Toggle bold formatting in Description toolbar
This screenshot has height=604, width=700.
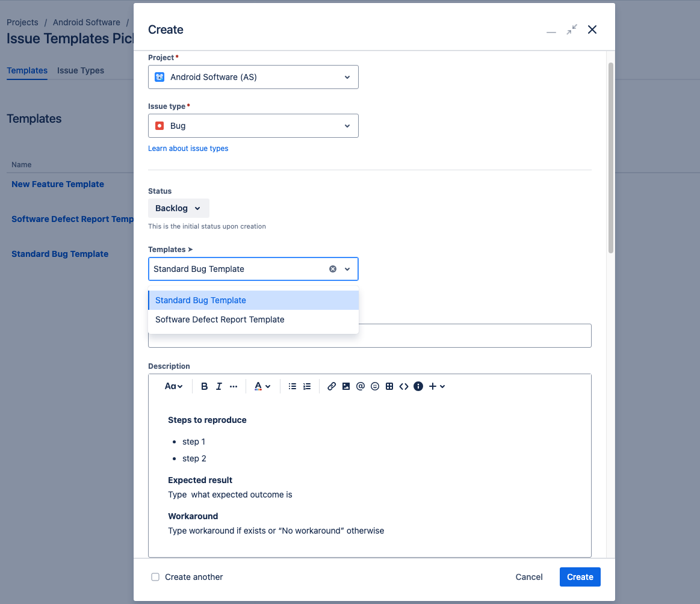click(204, 386)
